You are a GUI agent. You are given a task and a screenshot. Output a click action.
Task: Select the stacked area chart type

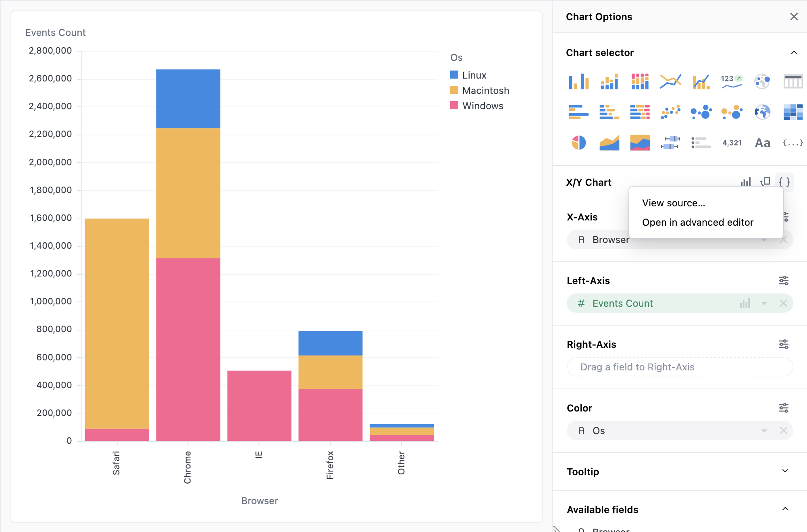click(x=640, y=143)
